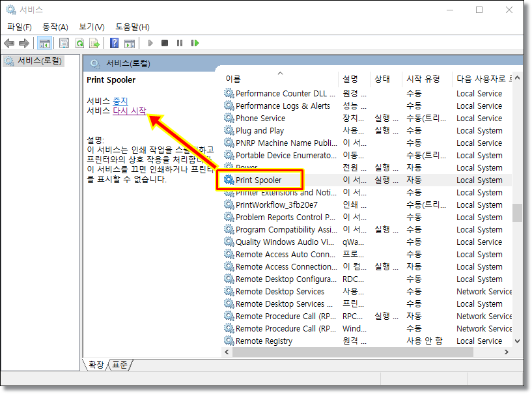The width and height of the screenshot is (532, 394).
Task: Open the 도움말(H) menu
Action: [132, 27]
